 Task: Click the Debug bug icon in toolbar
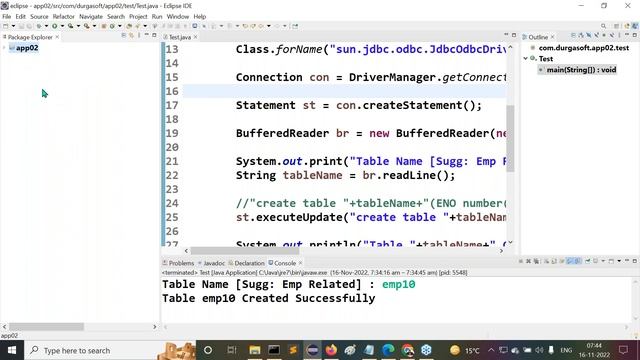pos(39,26)
